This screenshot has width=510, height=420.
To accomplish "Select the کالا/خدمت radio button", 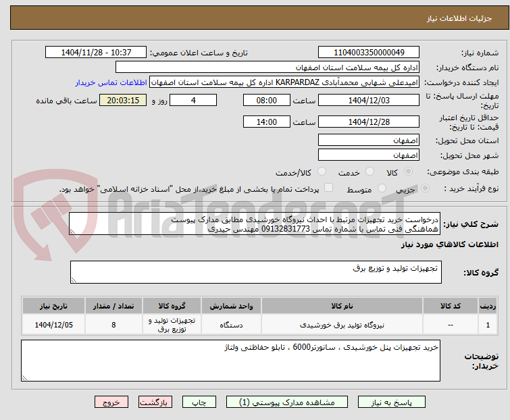I will 322,172.
